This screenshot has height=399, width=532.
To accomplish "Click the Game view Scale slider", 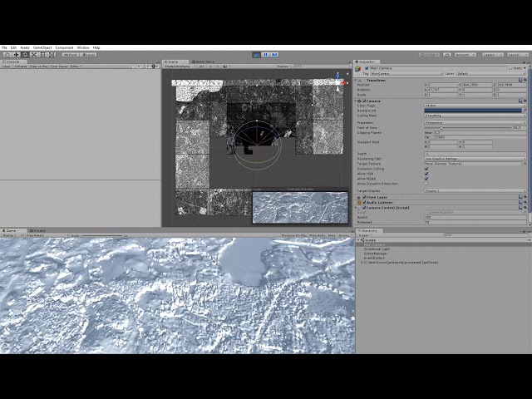I will coord(101,235).
